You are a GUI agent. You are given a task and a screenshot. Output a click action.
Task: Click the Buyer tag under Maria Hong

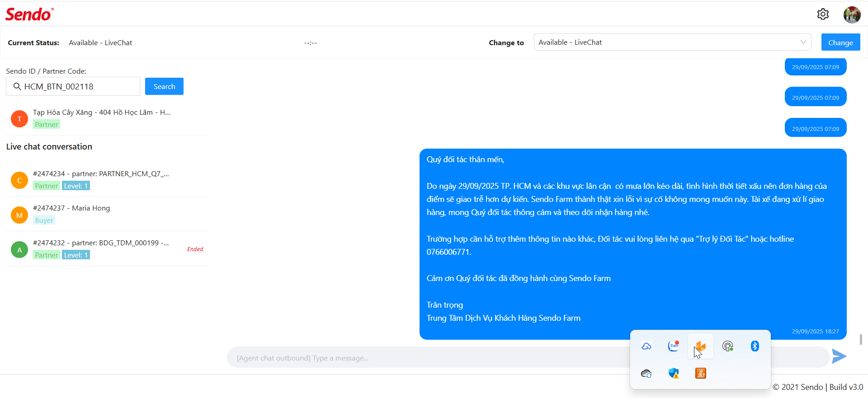pyautogui.click(x=44, y=220)
